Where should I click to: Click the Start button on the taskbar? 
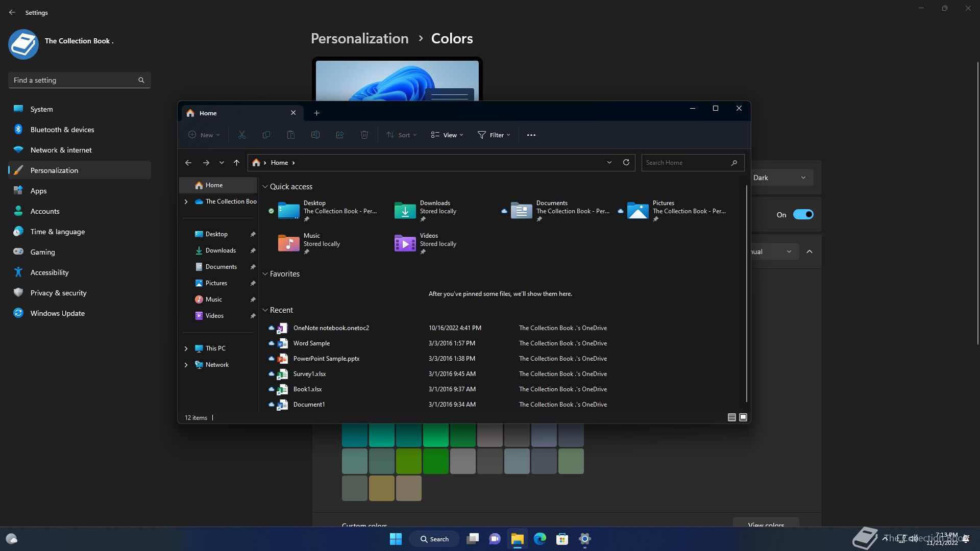pyautogui.click(x=396, y=539)
